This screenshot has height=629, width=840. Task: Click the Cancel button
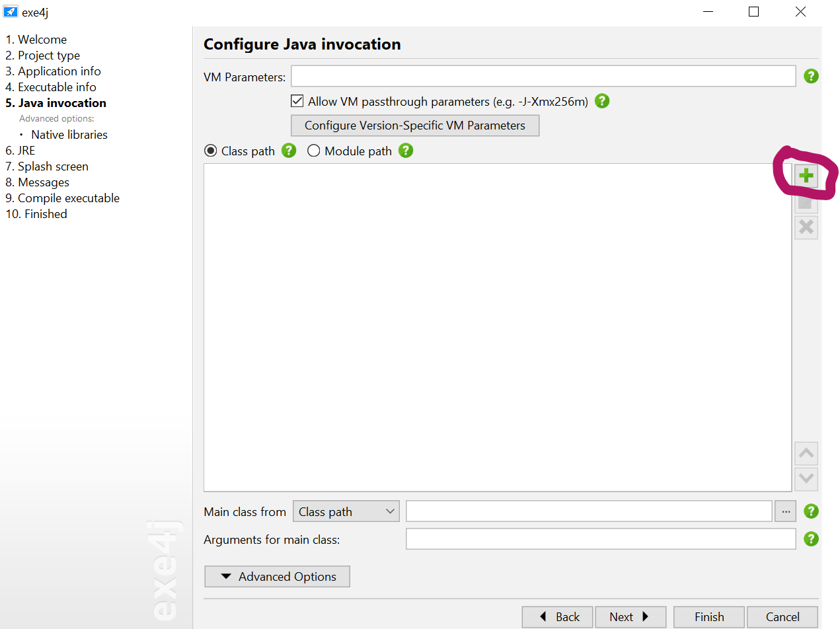[783, 617]
